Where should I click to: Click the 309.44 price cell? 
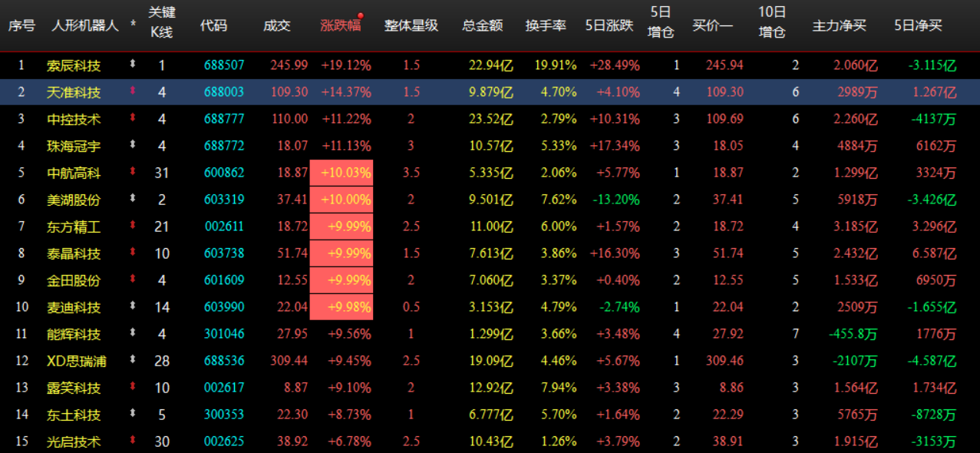click(x=289, y=361)
